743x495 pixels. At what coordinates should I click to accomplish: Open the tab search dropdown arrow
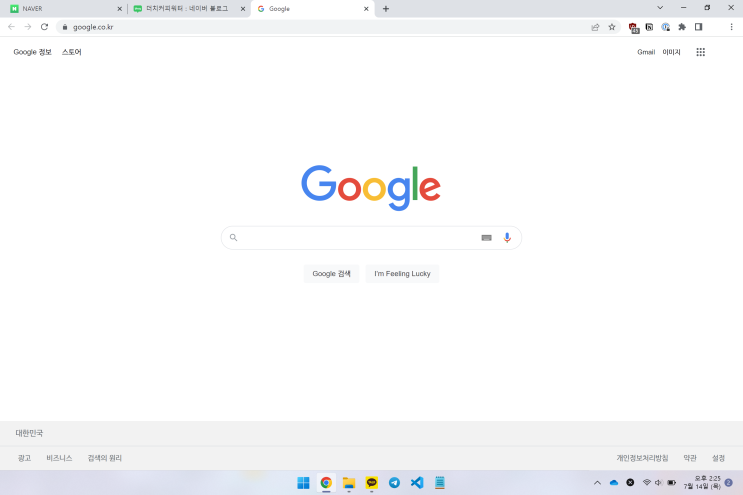660,8
